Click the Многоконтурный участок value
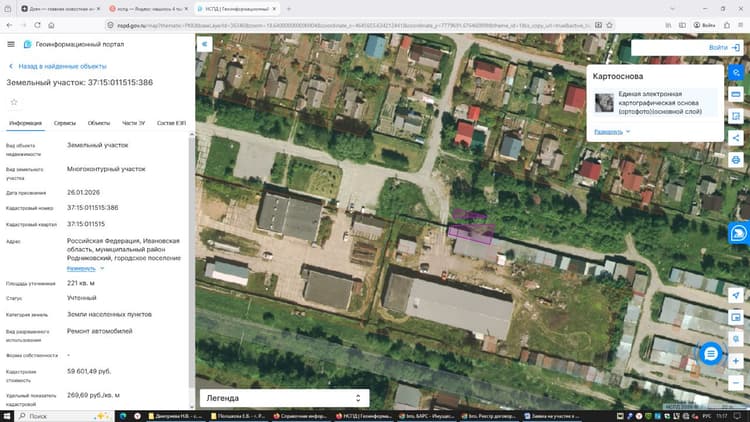Image resolution: width=750 pixels, height=422 pixels. (106, 169)
